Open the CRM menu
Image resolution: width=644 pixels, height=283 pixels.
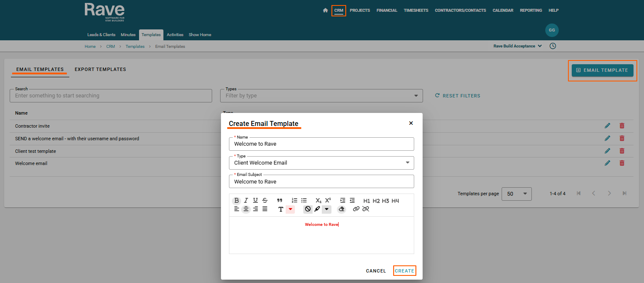pyautogui.click(x=339, y=10)
